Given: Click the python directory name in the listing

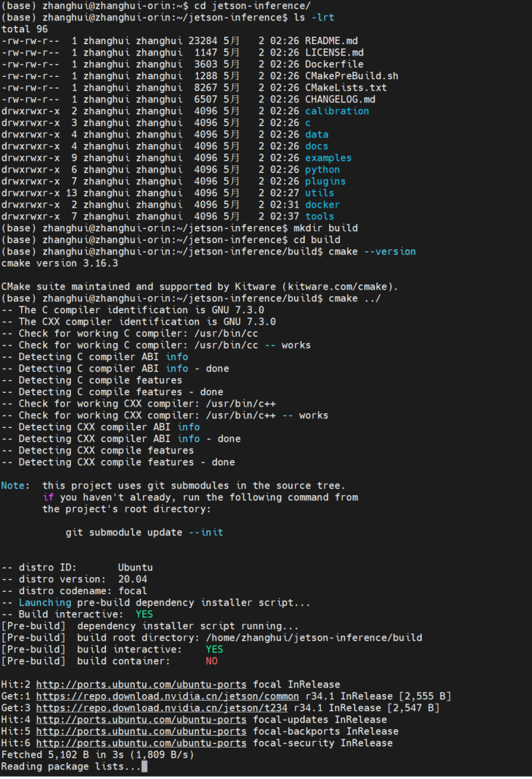Looking at the screenshot, I should click(x=322, y=170).
